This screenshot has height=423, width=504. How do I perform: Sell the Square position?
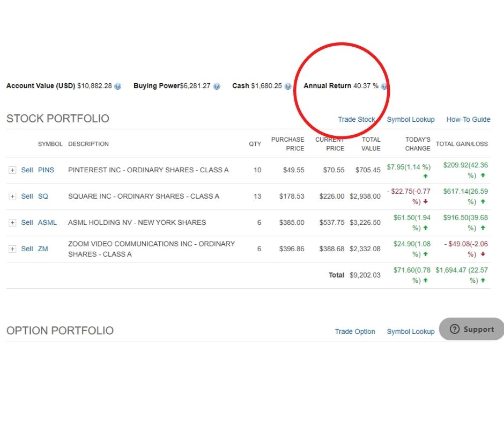[x=27, y=196]
